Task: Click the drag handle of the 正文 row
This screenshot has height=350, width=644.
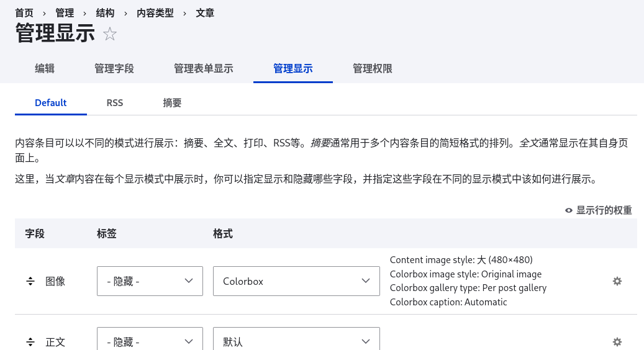Action: tap(30, 341)
